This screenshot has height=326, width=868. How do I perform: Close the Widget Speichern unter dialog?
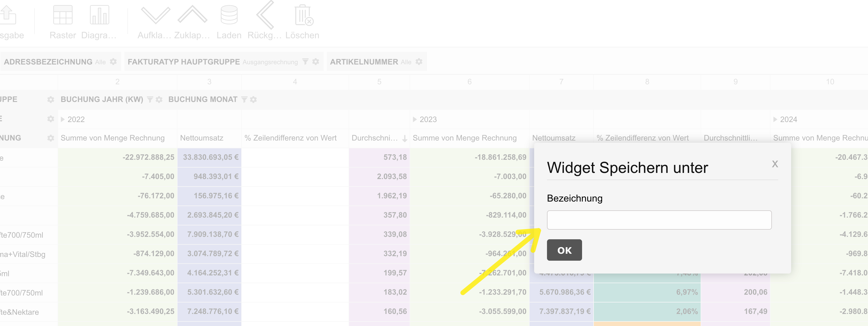(x=775, y=164)
